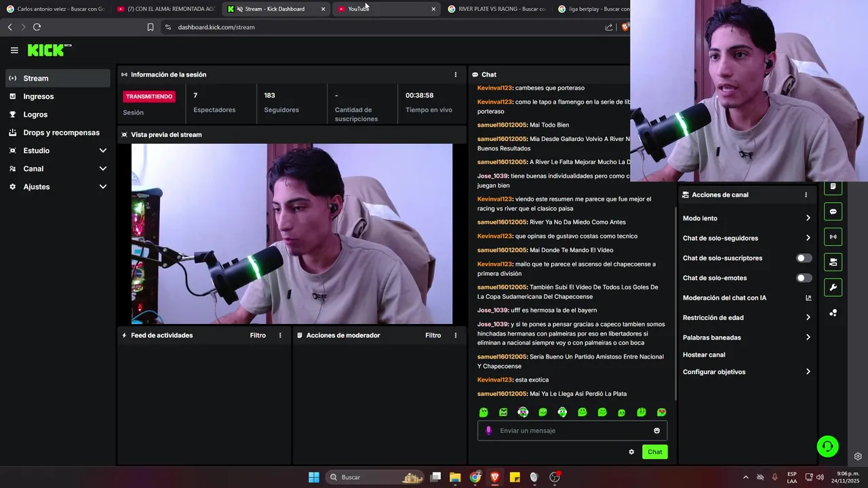The image size is (868, 488).
Task: Click the channel actions camera icon in right sidebar
Action: point(833,262)
